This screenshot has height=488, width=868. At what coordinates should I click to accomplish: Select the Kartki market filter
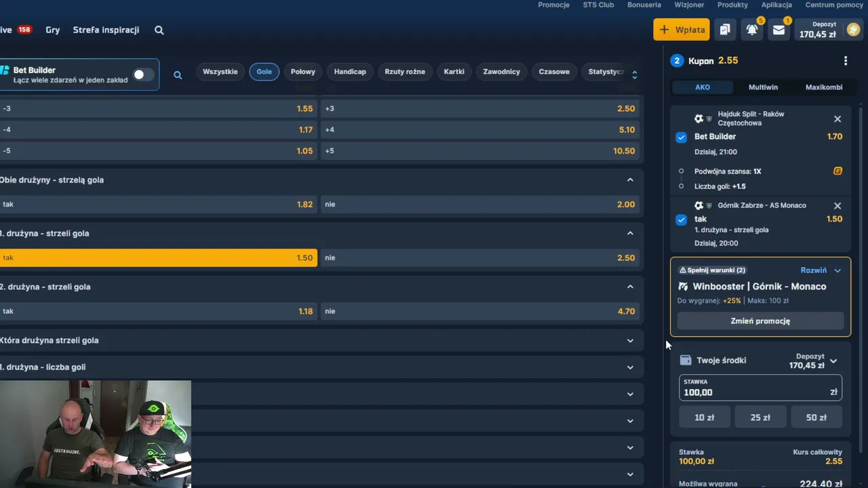click(x=454, y=72)
